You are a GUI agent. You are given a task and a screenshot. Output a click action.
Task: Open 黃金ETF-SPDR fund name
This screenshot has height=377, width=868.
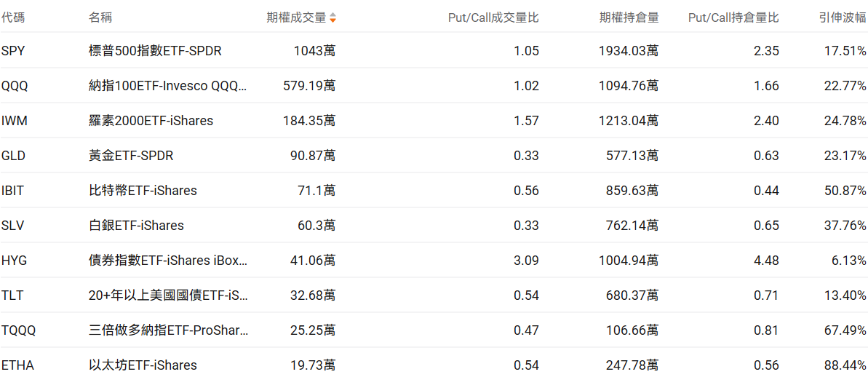[x=131, y=156]
